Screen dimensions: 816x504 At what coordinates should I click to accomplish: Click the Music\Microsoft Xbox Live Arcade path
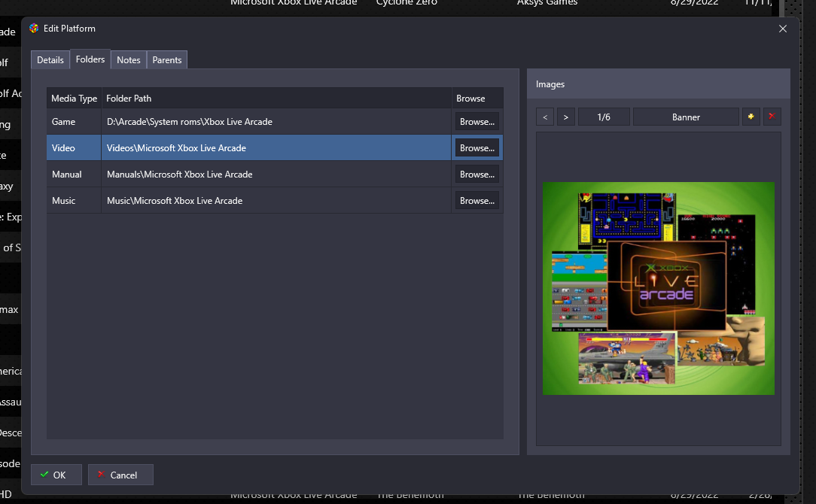tap(175, 201)
